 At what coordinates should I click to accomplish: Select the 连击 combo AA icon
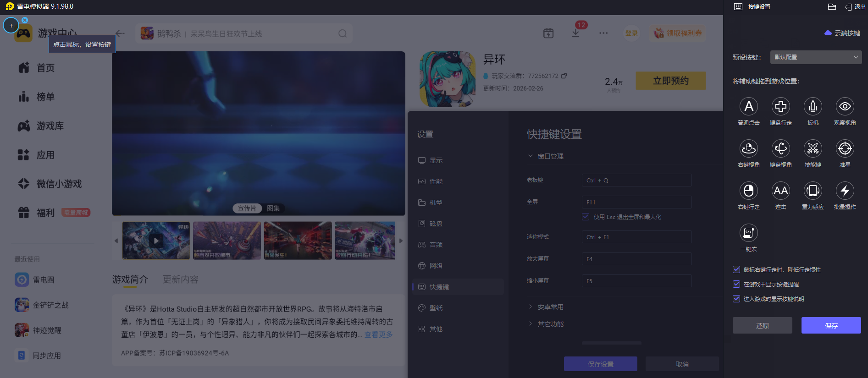pos(781,191)
